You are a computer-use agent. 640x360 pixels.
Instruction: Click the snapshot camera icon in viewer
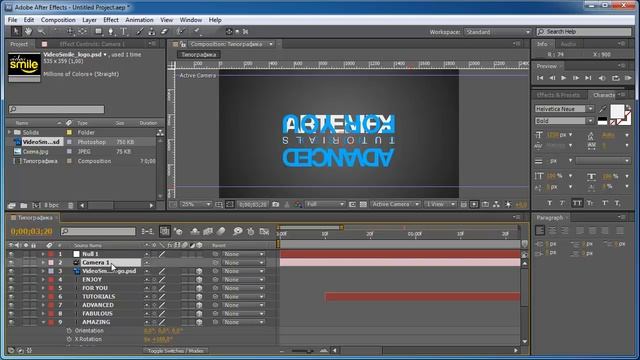click(x=276, y=204)
